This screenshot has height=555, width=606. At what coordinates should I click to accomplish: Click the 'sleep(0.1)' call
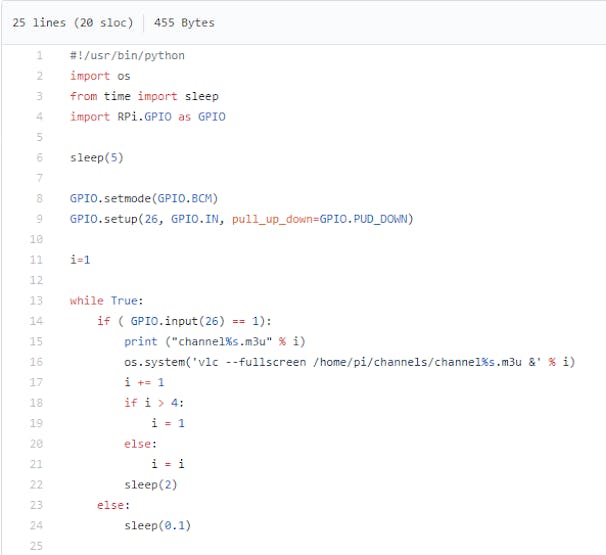tap(157, 526)
